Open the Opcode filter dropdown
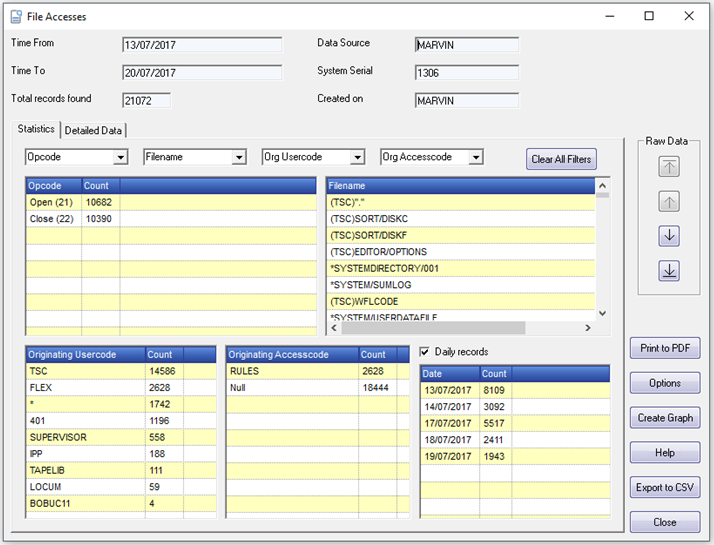 coord(120,157)
